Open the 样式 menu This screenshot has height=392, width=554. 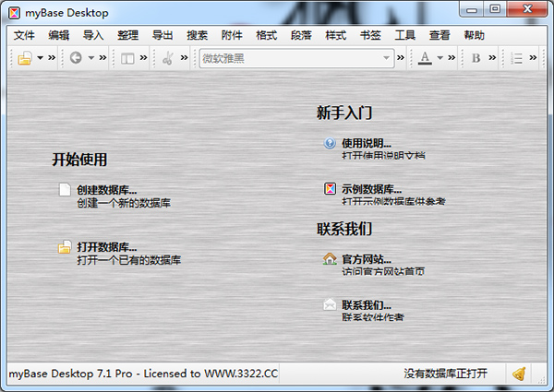click(336, 35)
